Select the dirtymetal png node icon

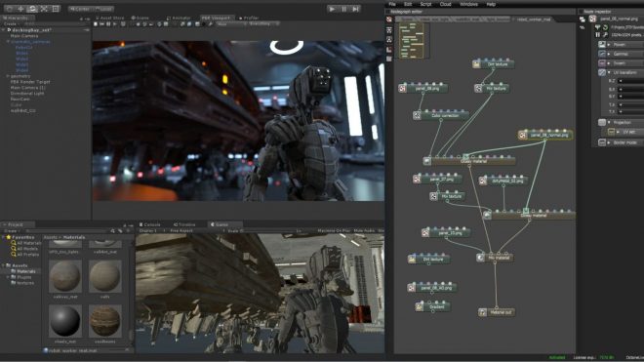click(483, 181)
